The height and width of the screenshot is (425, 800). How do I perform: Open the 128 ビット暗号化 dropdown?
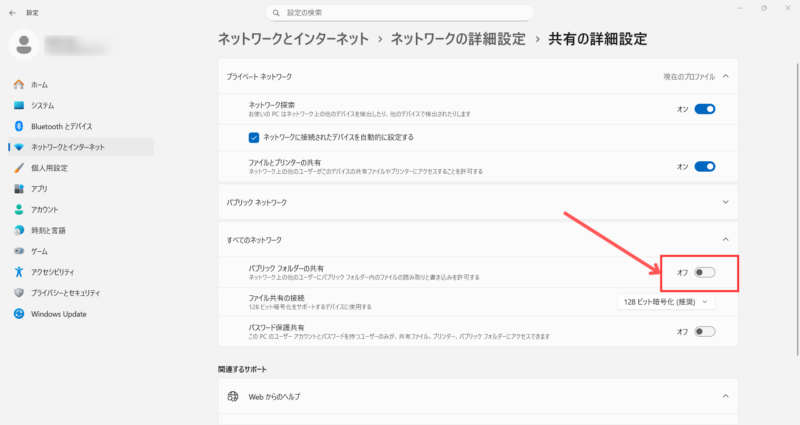(667, 301)
